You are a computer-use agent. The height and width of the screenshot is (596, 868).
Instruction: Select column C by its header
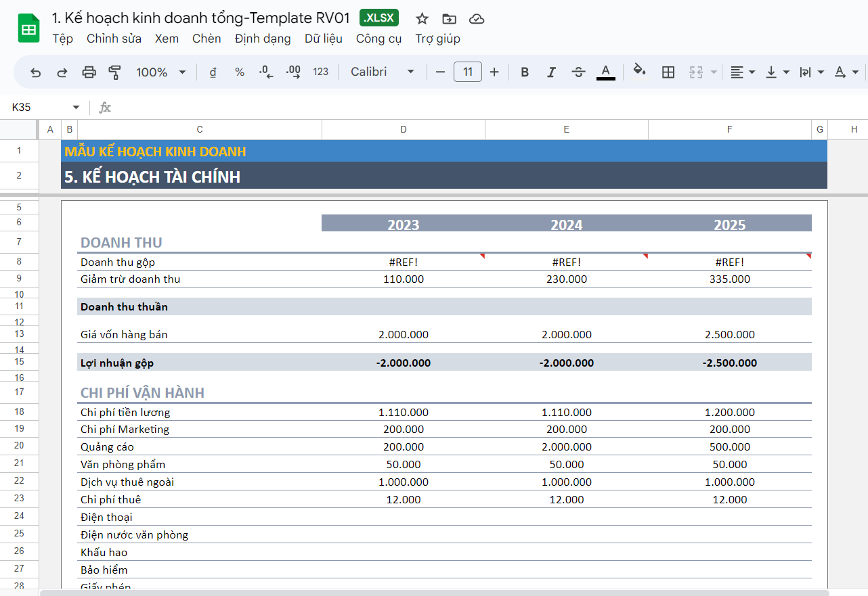point(200,129)
